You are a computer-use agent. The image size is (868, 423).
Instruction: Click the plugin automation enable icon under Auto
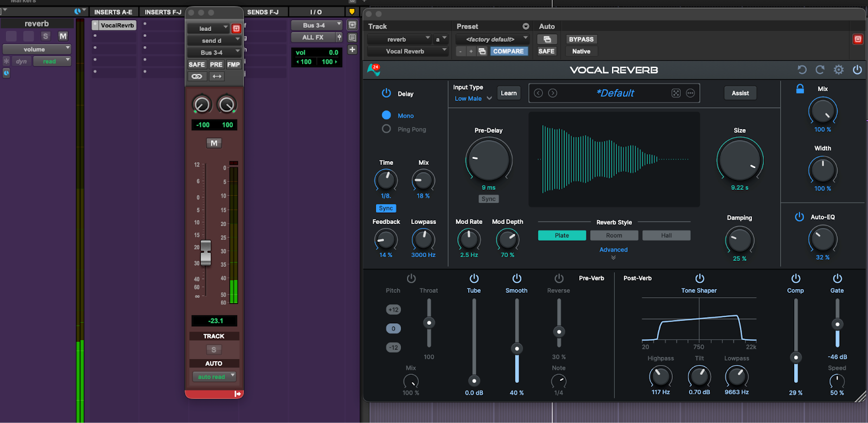(x=547, y=39)
